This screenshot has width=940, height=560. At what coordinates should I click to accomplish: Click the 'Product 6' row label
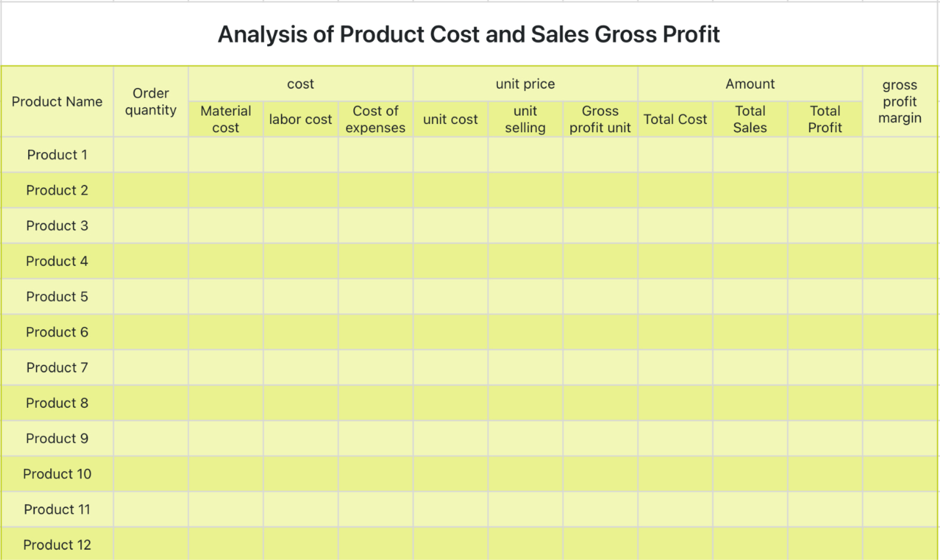[x=57, y=332]
